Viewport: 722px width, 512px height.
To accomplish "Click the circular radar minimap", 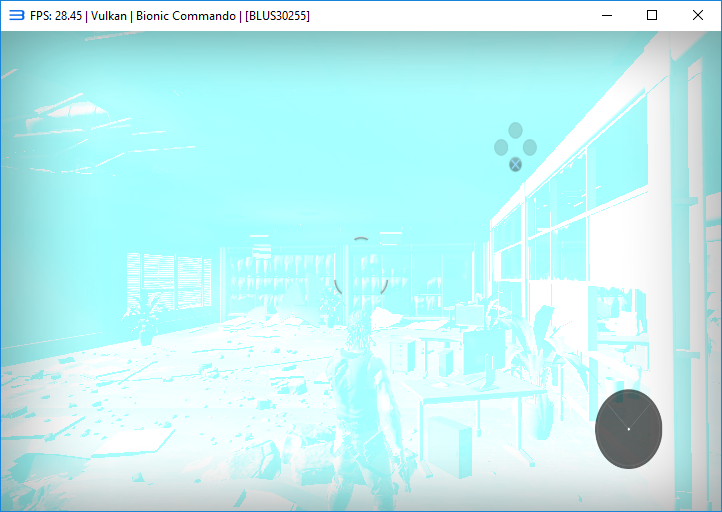I will coord(629,429).
